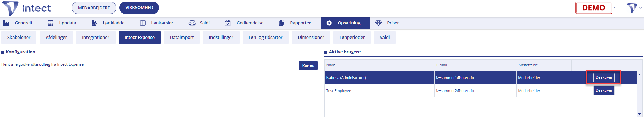Image resolution: width=644 pixels, height=123 pixels.
Task: Select the VIRKSOMHED view toggle
Action: 139,8
